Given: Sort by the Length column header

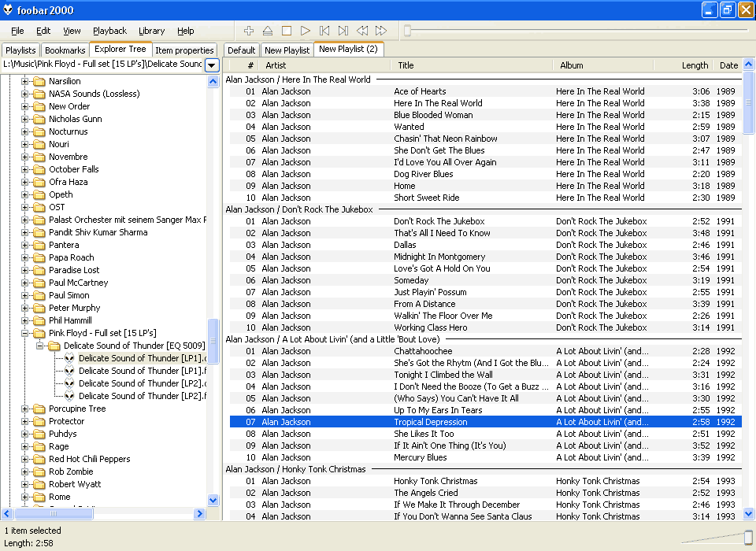Looking at the screenshot, I should pos(684,65).
